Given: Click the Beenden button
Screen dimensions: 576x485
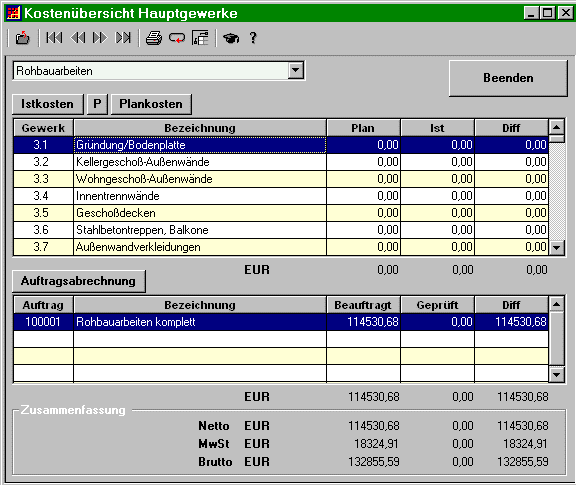Looking at the screenshot, I should pyautogui.click(x=508, y=78).
